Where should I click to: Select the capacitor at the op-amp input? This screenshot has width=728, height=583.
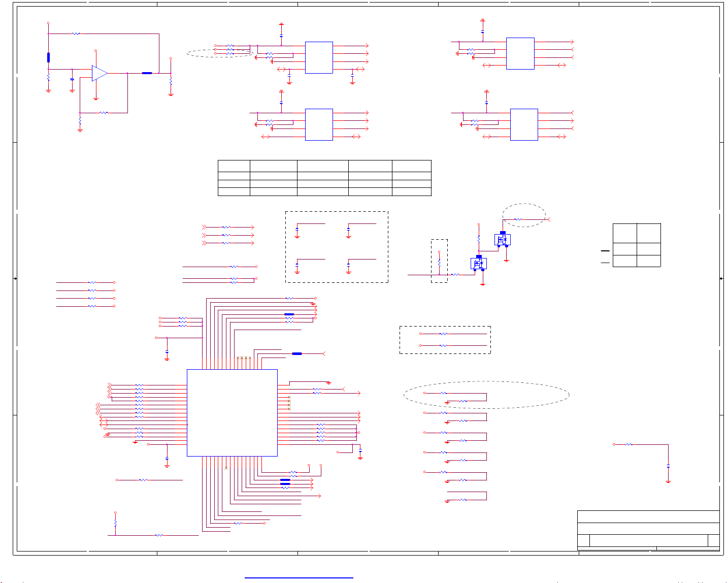coord(72,79)
